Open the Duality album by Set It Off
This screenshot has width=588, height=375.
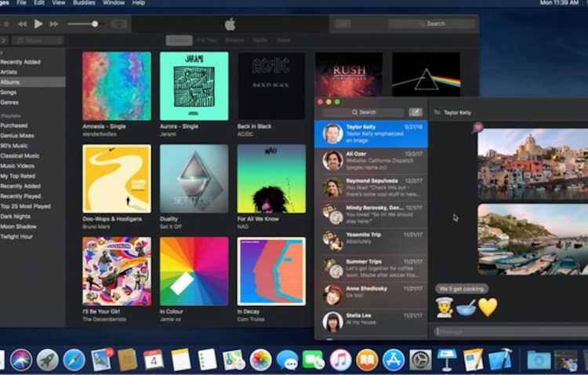[194, 179]
